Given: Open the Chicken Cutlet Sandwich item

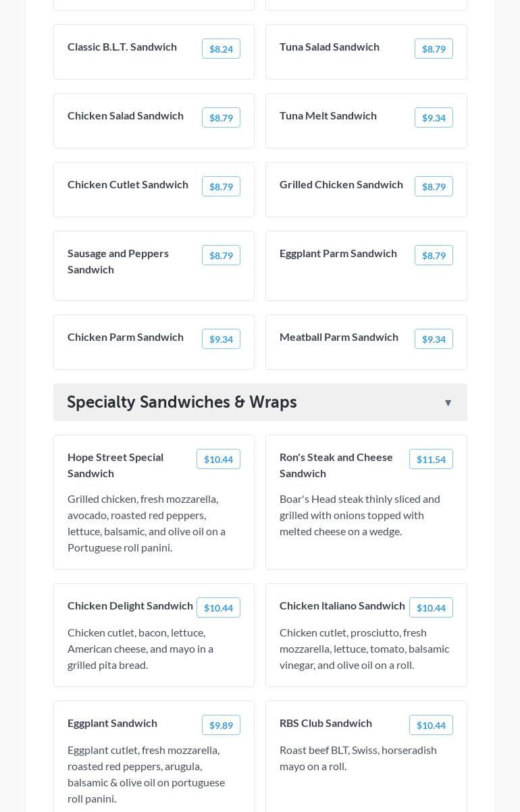Looking at the screenshot, I should [x=128, y=184].
